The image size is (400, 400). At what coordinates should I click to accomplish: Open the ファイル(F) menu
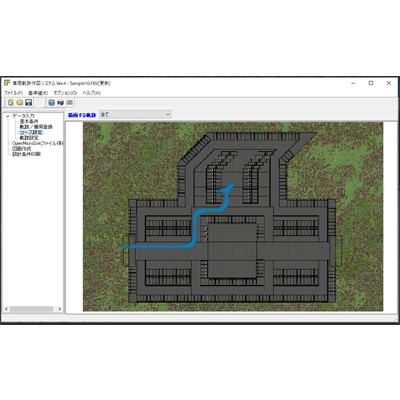point(13,93)
